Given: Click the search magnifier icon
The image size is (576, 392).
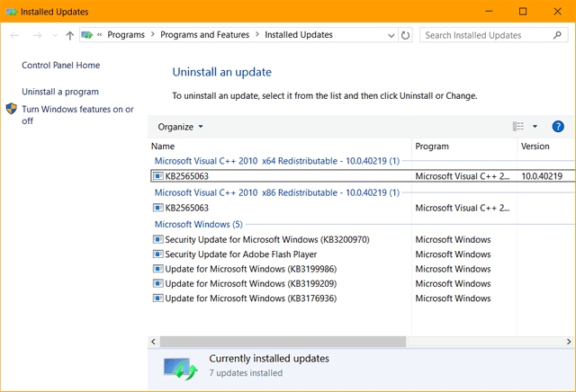Looking at the screenshot, I should 558,35.
